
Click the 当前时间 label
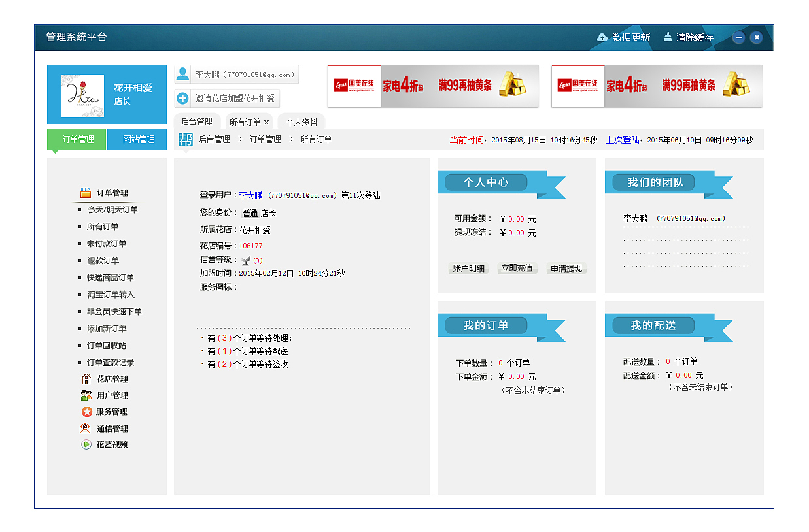click(468, 140)
